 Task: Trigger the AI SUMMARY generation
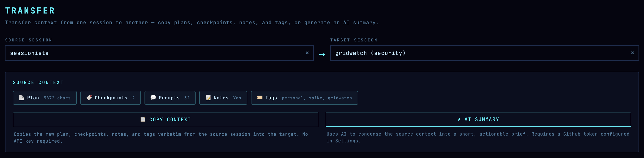(x=478, y=120)
